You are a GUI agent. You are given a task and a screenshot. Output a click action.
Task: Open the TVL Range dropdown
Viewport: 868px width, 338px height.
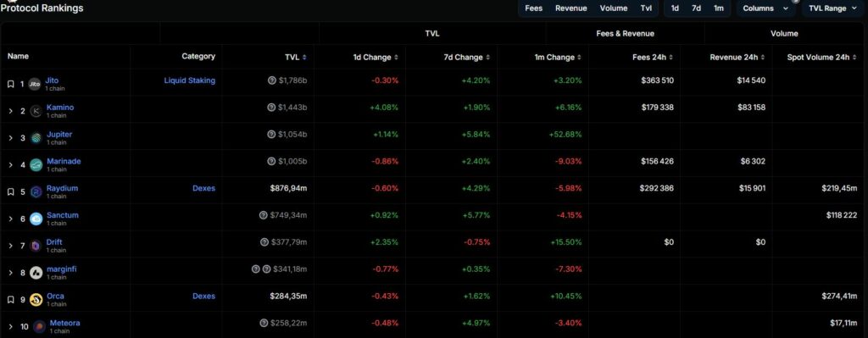(x=832, y=8)
